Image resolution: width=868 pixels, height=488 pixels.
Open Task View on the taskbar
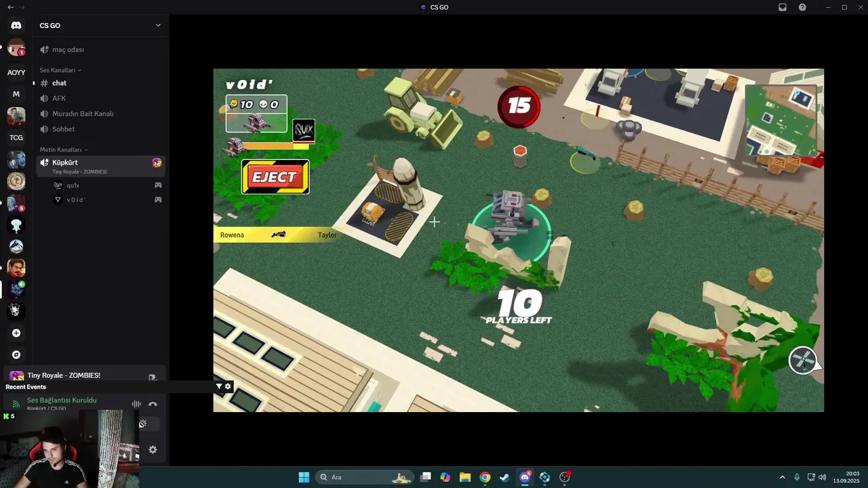coord(425,477)
